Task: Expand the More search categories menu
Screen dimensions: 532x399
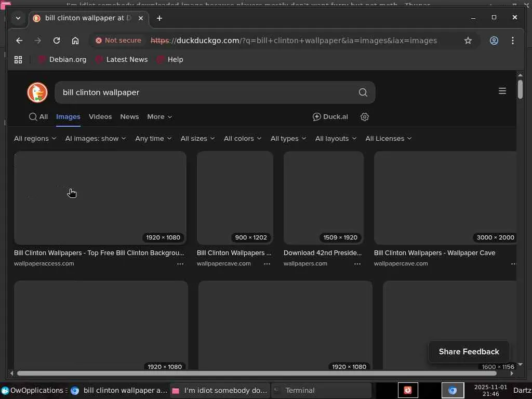Action: tap(159, 117)
